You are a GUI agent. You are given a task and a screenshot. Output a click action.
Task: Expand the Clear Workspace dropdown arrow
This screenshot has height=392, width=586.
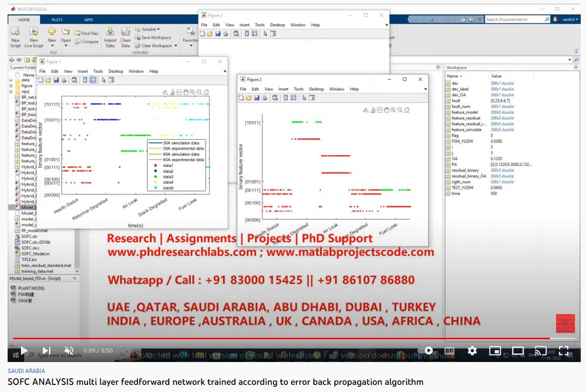point(176,46)
